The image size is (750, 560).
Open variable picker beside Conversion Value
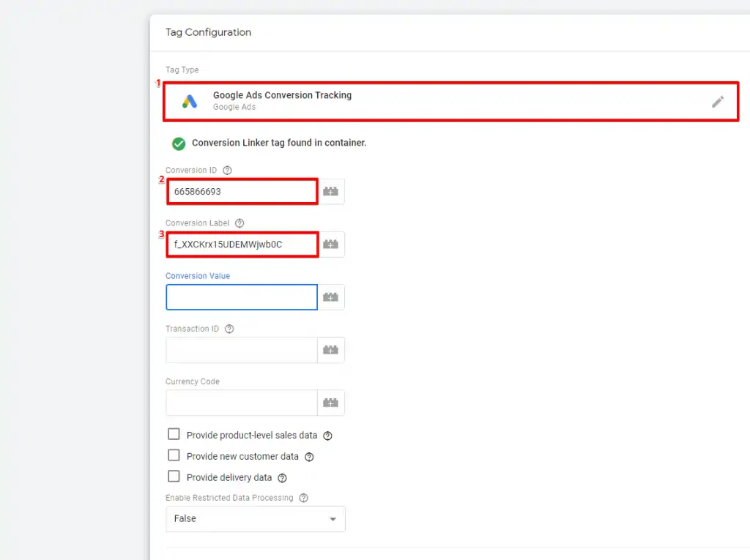click(330, 296)
